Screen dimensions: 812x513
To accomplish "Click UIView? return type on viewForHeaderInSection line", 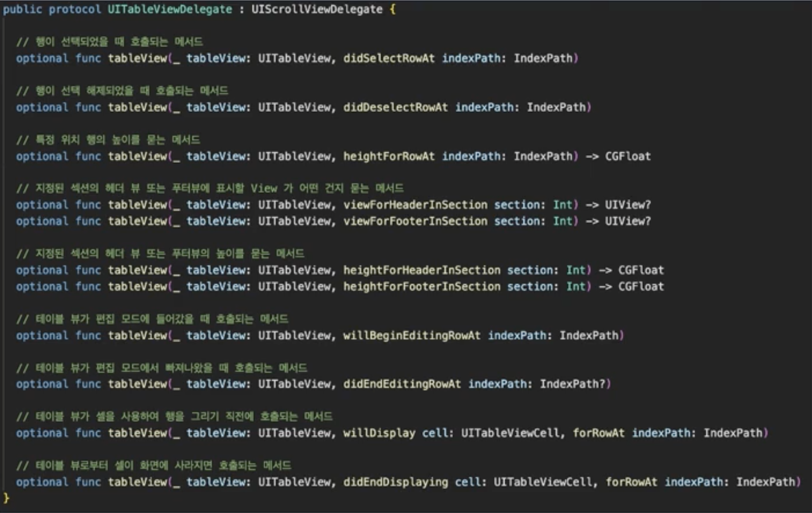I will (x=628, y=205).
